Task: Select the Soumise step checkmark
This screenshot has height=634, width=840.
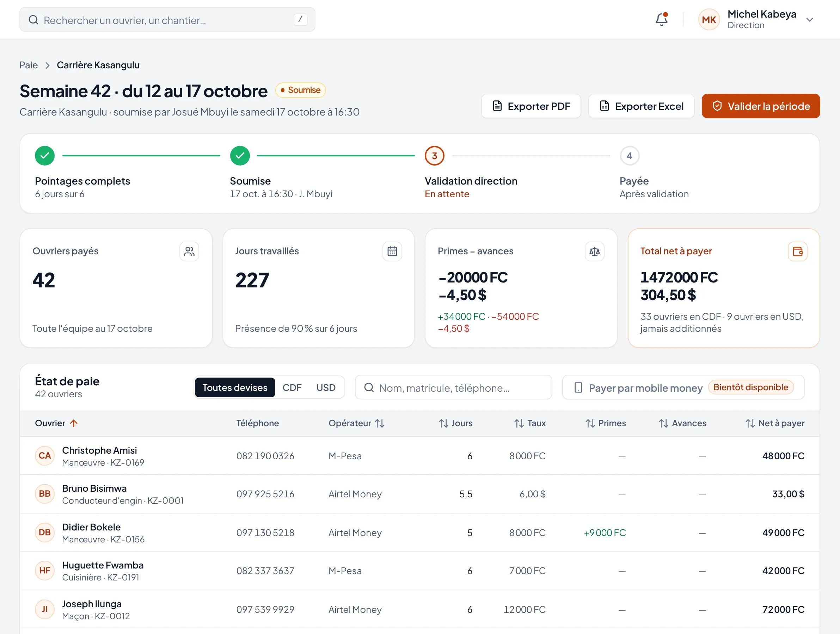Action: 240,156
